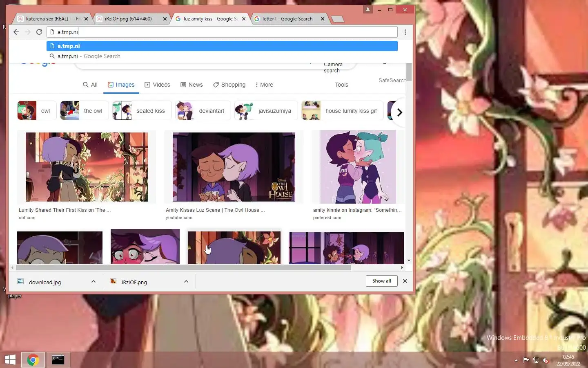Viewport: 588px width, 368px height.
Task: Select the 'sealed kiss' chip
Action: 142,111
